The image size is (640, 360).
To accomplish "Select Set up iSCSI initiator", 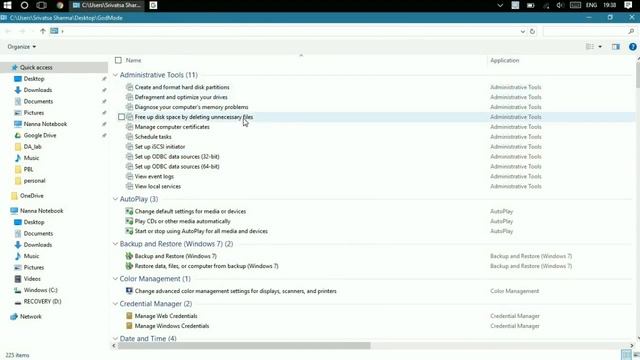I will 160,147.
